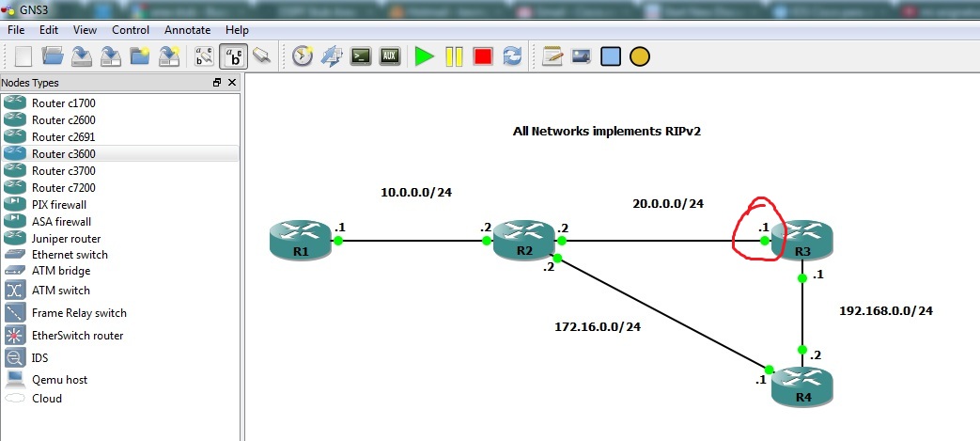Select Router c2600 node type

click(x=120, y=120)
